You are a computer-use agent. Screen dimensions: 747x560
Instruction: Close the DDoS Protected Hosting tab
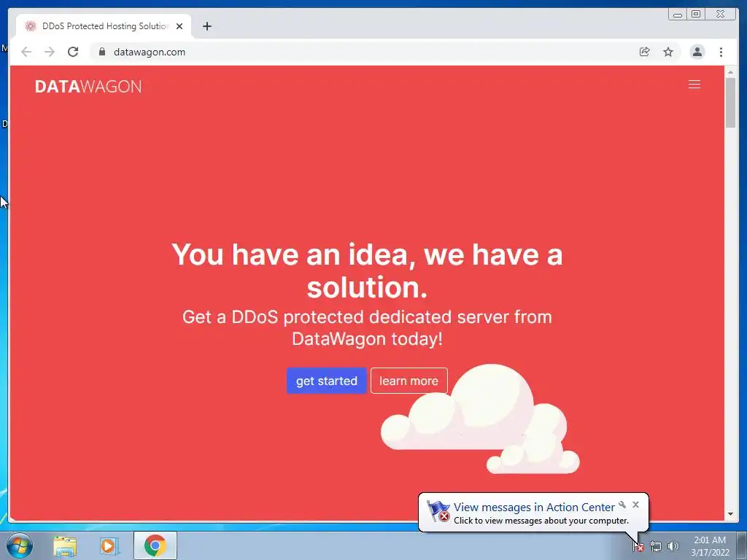click(x=179, y=26)
